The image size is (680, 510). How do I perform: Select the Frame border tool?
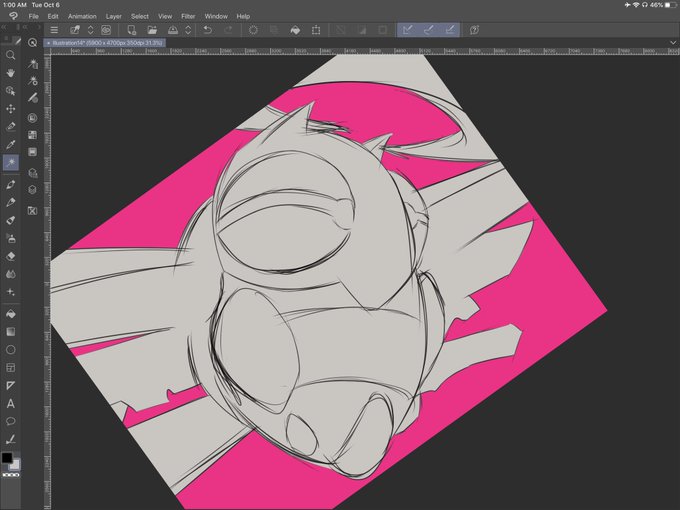10,368
